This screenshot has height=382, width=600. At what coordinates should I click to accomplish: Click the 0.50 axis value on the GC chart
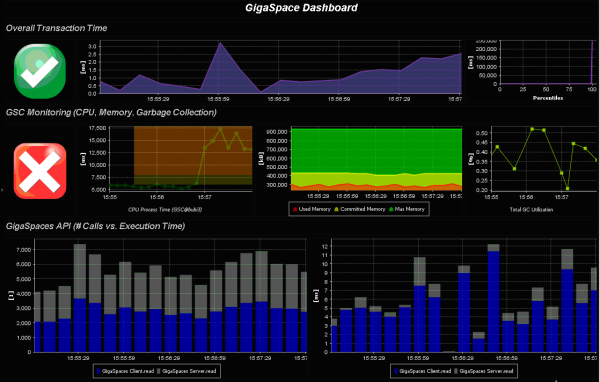[482, 133]
